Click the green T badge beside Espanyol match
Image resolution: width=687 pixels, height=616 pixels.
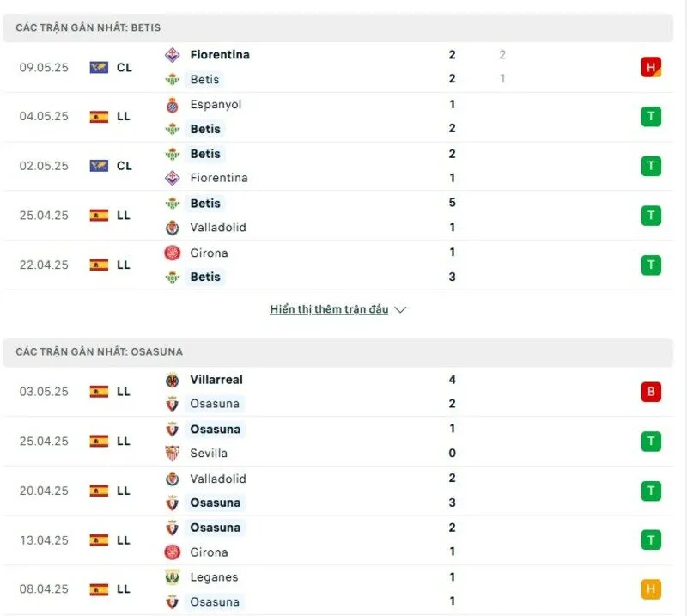click(x=651, y=116)
